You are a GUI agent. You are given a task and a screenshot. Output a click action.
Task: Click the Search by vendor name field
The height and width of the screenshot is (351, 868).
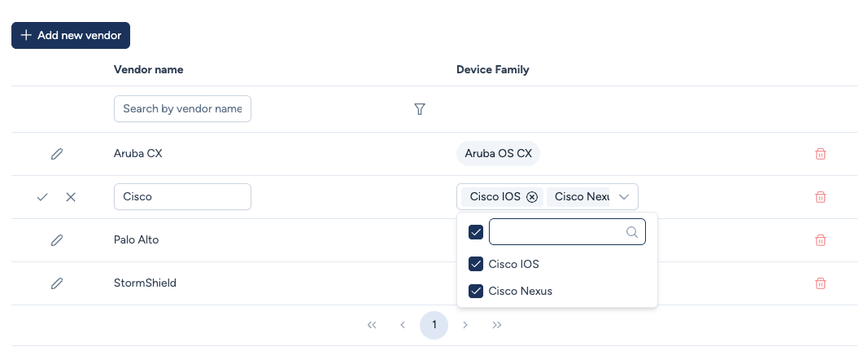[x=182, y=109]
